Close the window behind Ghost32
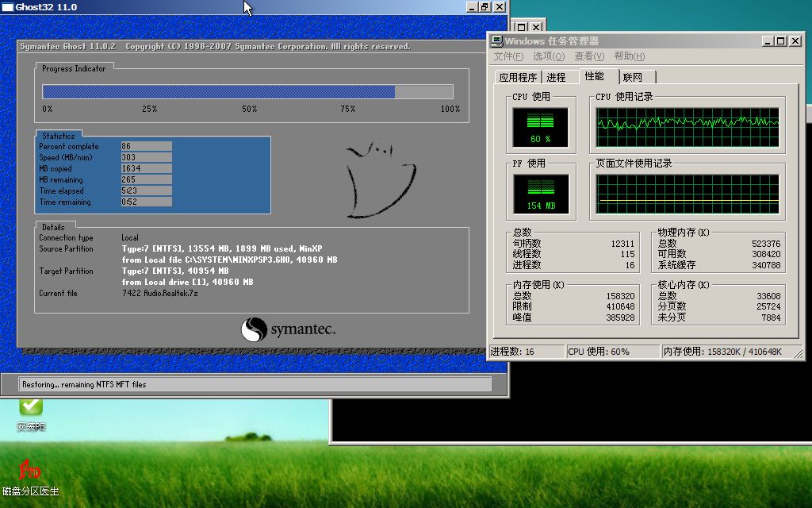 tap(538, 27)
